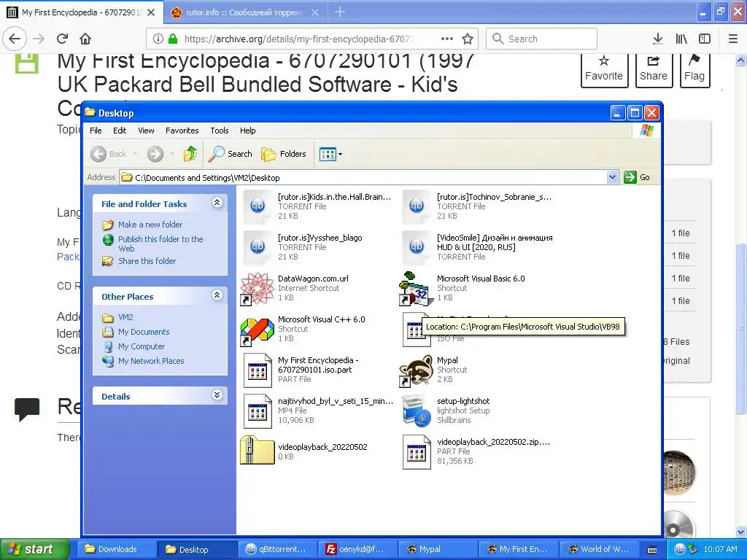Open the Help menu in Explorer
Image resolution: width=747 pixels, height=560 pixels.
(x=248, y=131)
